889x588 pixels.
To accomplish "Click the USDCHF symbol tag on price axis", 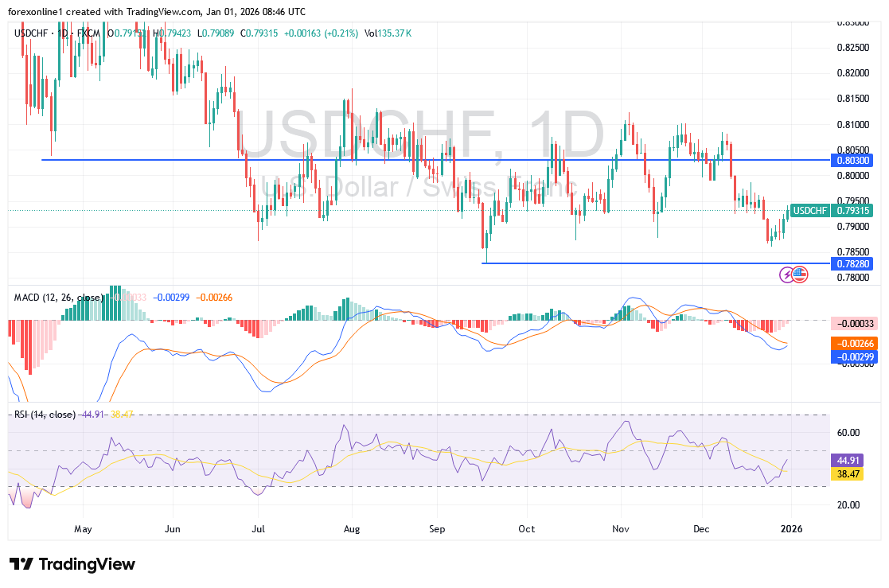I will pyautogui.click(x=810, y=211).
